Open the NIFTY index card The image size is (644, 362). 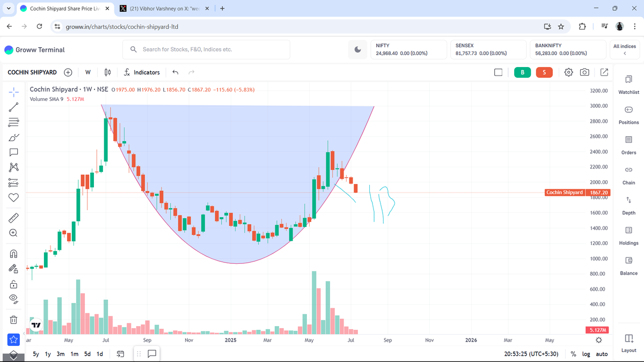(409, 49)
